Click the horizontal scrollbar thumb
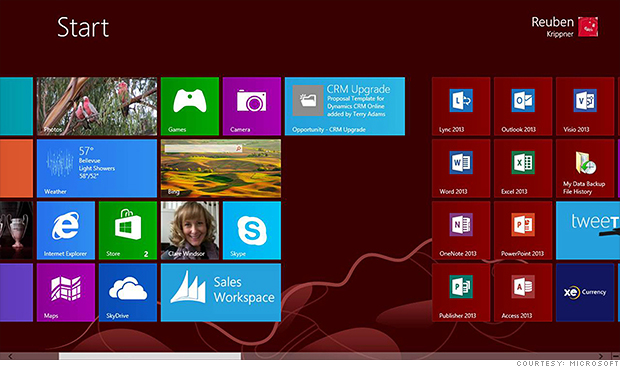The image size is (620, 367). pos(150,356)
